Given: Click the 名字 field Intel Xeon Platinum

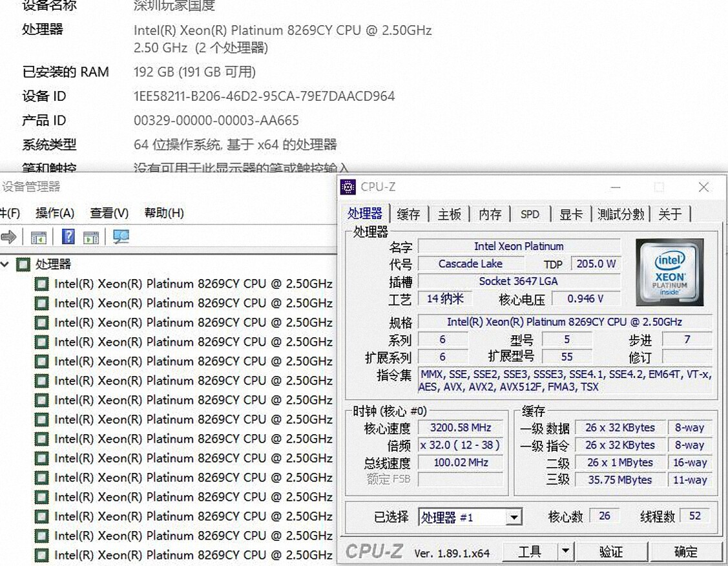Looking at the screenshot, I should 519,246.
